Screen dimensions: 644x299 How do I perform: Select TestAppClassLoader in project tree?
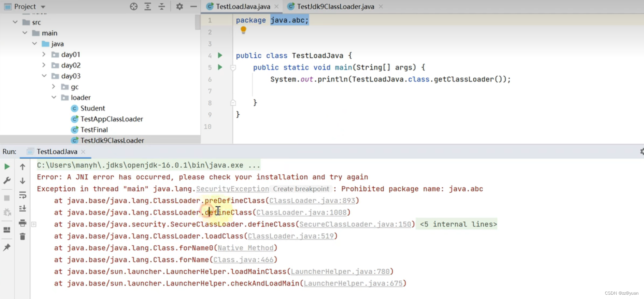112,119
